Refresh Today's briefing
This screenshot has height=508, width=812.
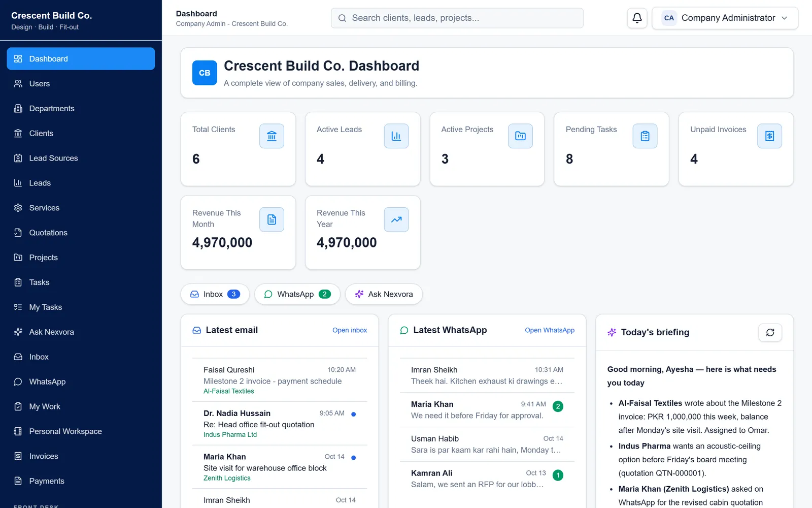tap(770, 332)
